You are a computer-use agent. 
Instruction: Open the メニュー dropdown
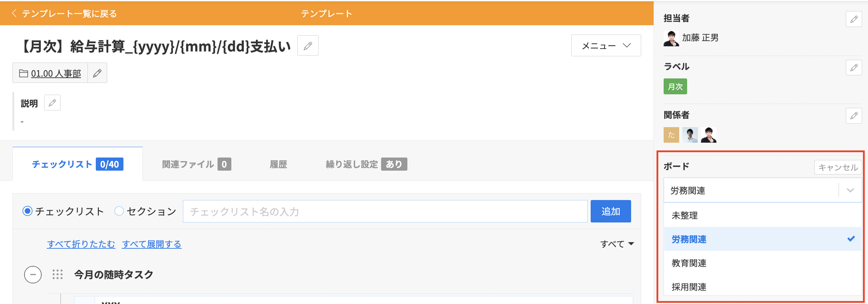pos(606,46)
